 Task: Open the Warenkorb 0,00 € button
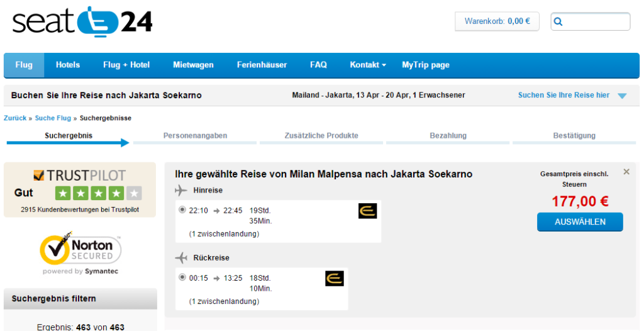[x=497, y=21]
